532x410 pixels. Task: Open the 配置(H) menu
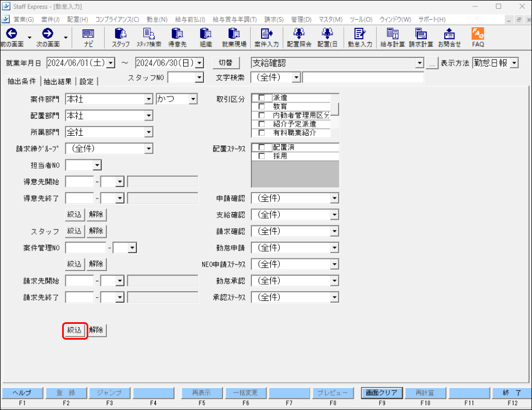(77, 20)
